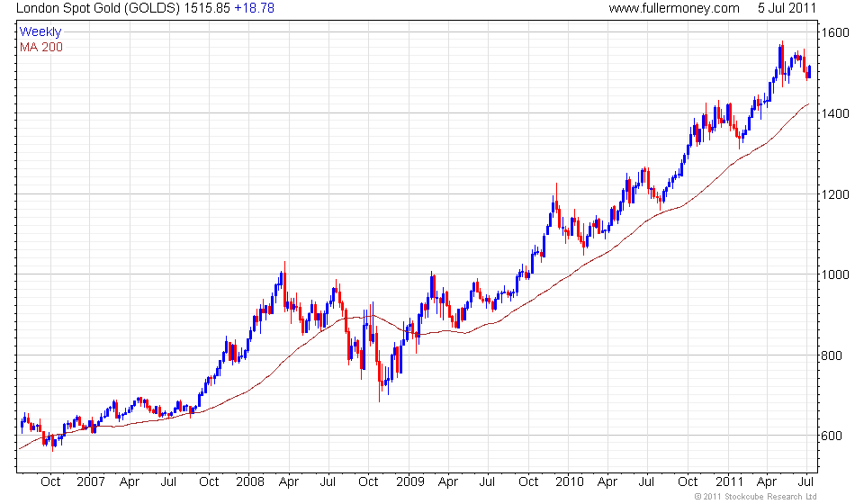864x504 pixels.
Task: Click the 2009 x-axis label
Action: tap(410, 482)
